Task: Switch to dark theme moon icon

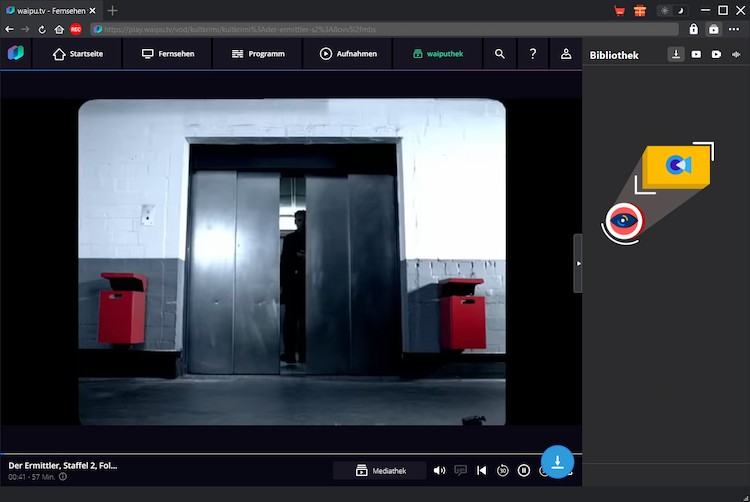Action: click(680, 11)
